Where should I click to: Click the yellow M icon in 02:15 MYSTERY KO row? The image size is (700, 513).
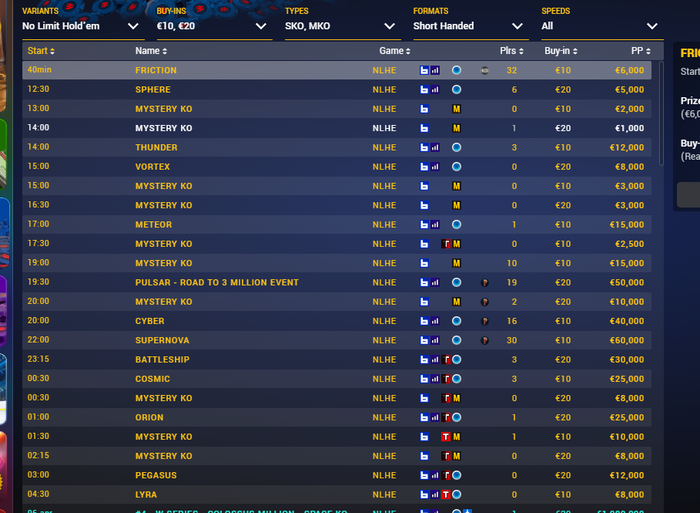pyautogui.click(x=456, y=456)
